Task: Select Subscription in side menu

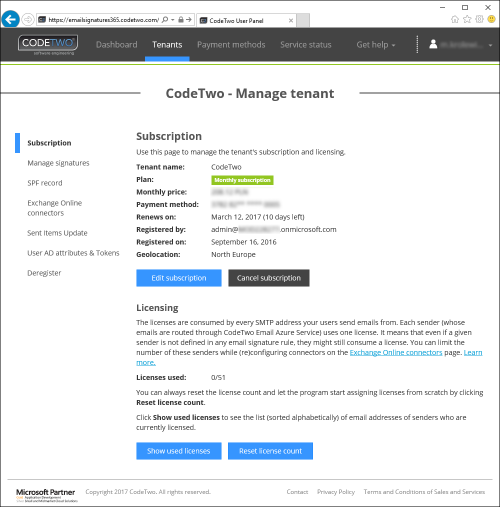Action: pos(49,143)
